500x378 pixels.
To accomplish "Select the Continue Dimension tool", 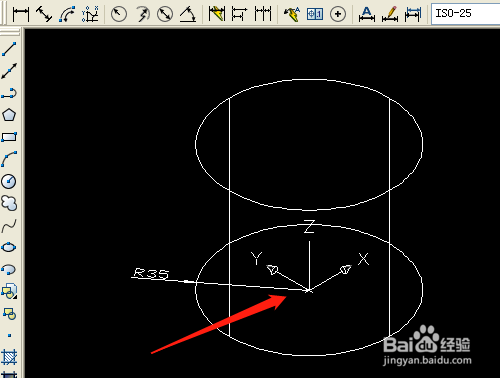I will tap(263, 14).
